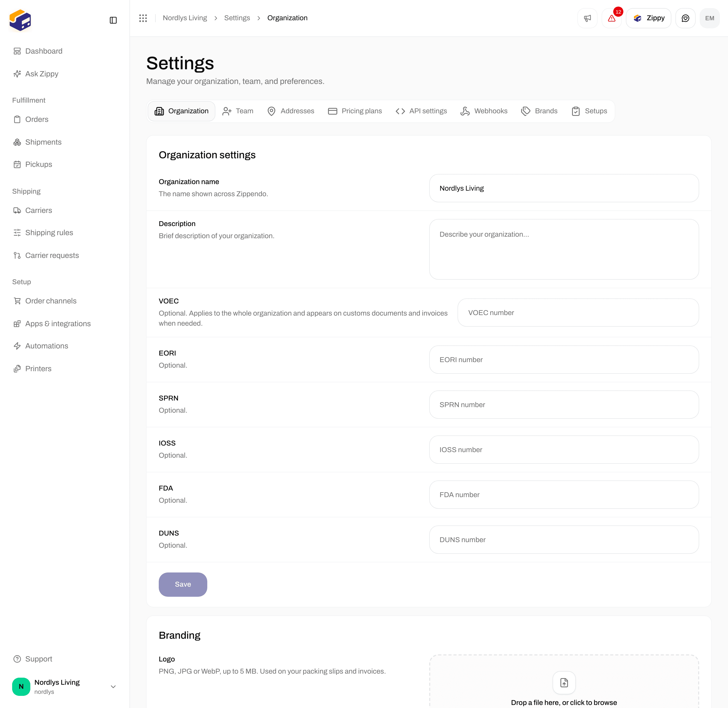Select the Organization tab
This screenshot has width=728, height=708.
pyautogui.click(x=181, y=111)
